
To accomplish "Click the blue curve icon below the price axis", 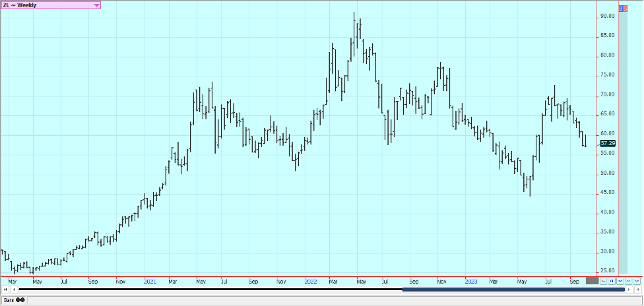I will pyautogui.click(x=620, y=281).
